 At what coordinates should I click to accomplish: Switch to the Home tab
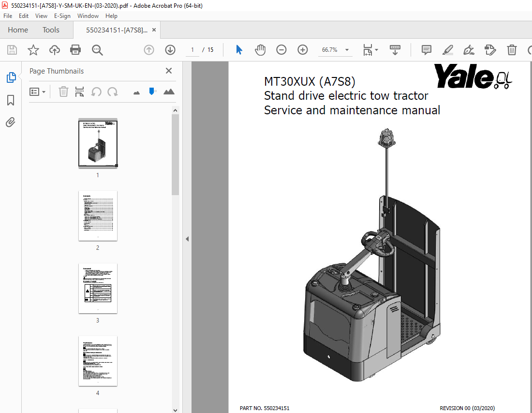[x=18, y=30]
